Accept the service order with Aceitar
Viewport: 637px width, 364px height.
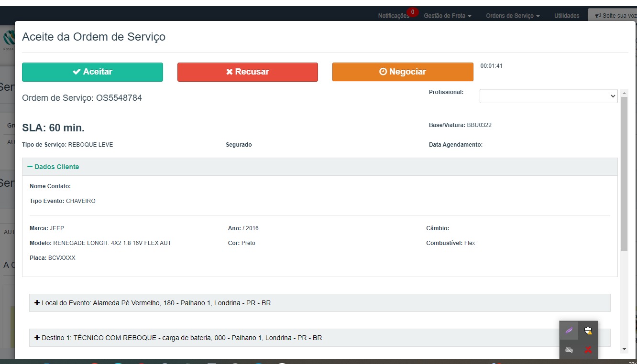pos(92,72)
